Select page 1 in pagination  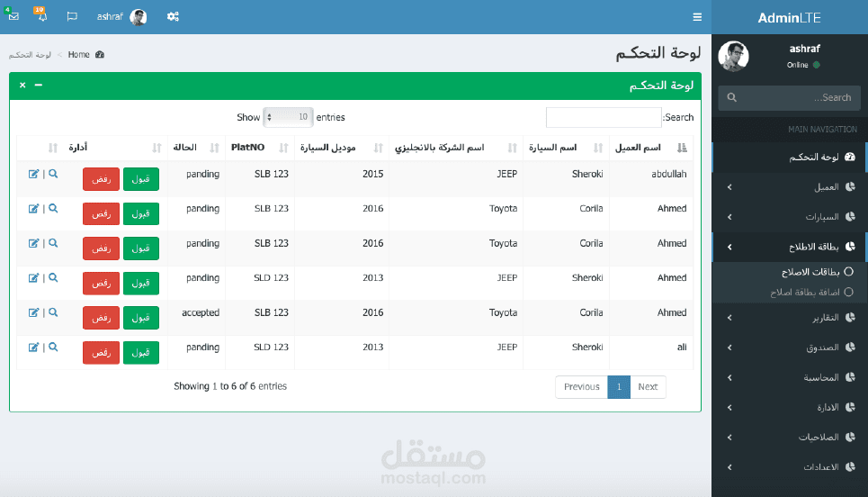(619, 387)
